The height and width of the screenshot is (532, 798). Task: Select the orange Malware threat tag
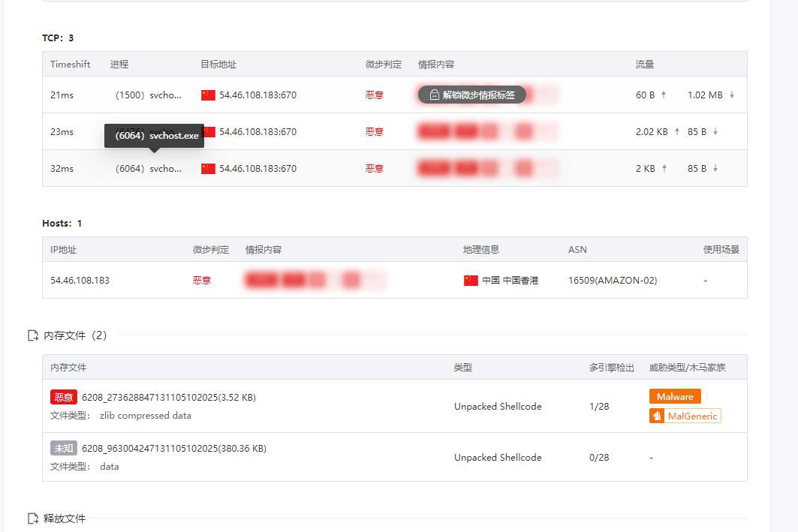[675, 396]
